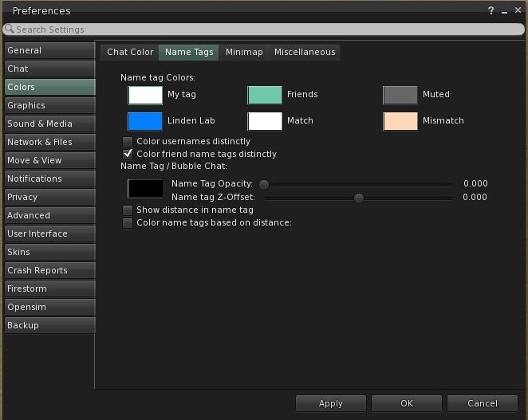
Task: Click the Name Tag Opacity slider handle
Action: (x=264, y=184)
